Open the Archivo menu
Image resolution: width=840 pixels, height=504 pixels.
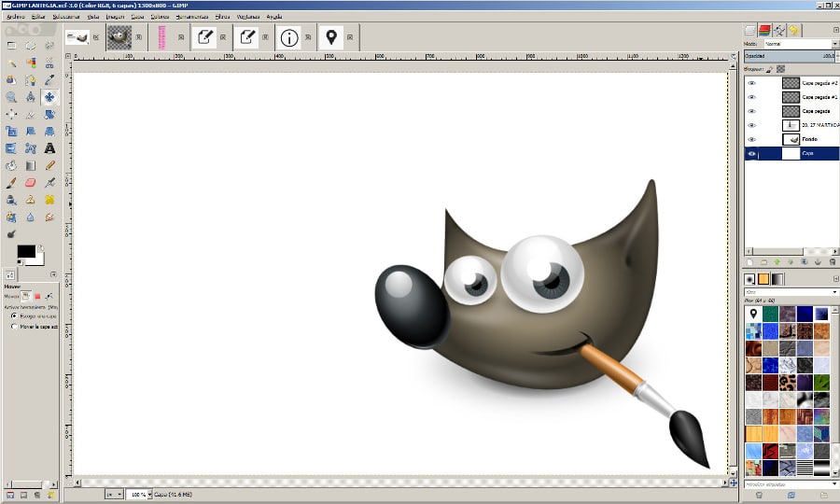(x=16, y=17)
